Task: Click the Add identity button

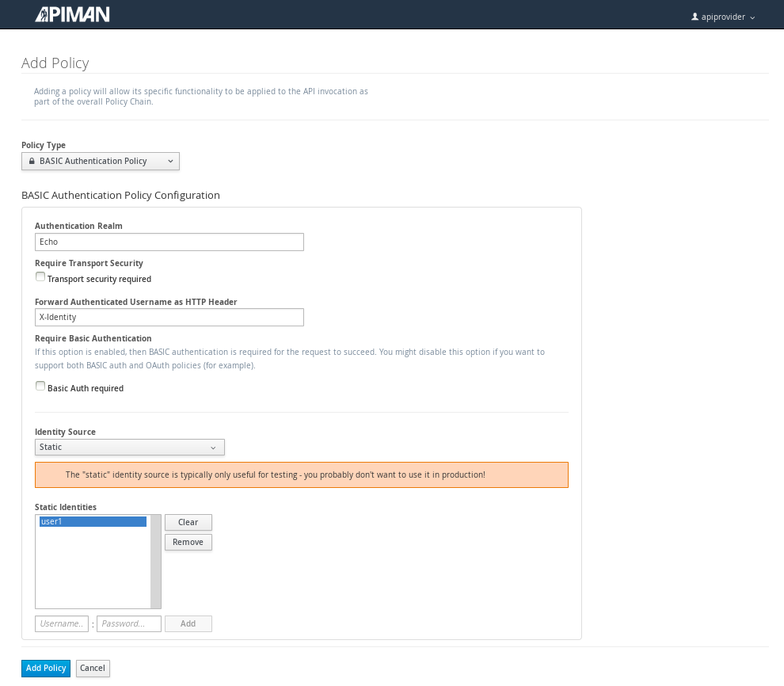Action: coord(188,623)
